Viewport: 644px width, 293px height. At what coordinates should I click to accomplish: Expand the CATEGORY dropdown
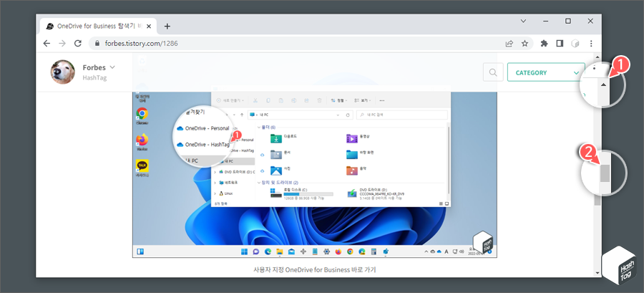pyautogui.click(x=546, y=73)
